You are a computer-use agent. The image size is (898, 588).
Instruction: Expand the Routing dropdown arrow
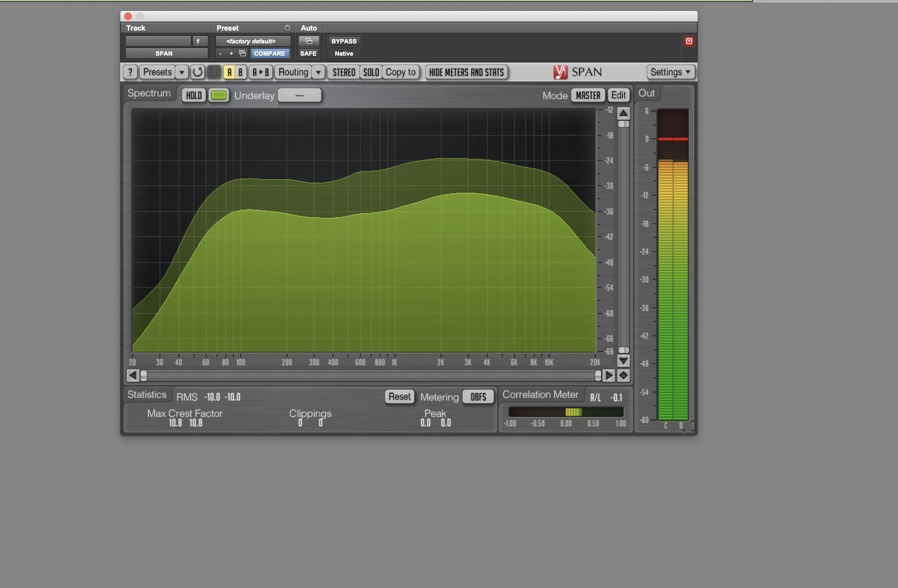319,72
